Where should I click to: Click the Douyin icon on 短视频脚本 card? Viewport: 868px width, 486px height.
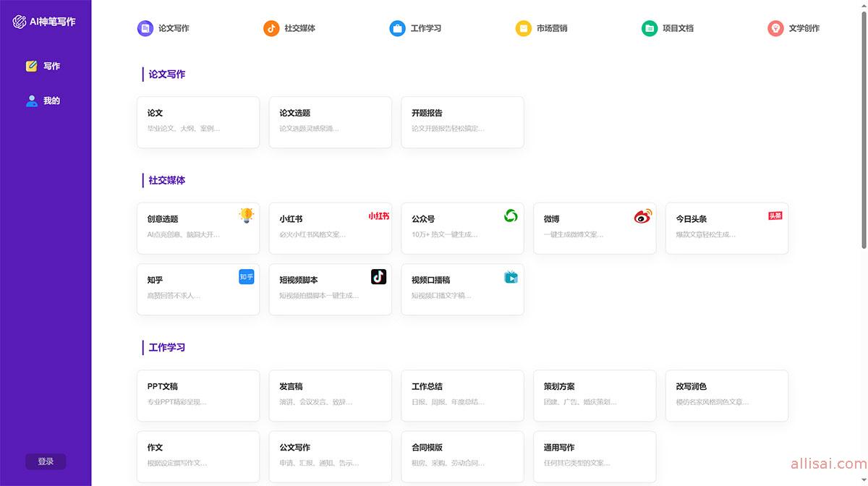378,277
